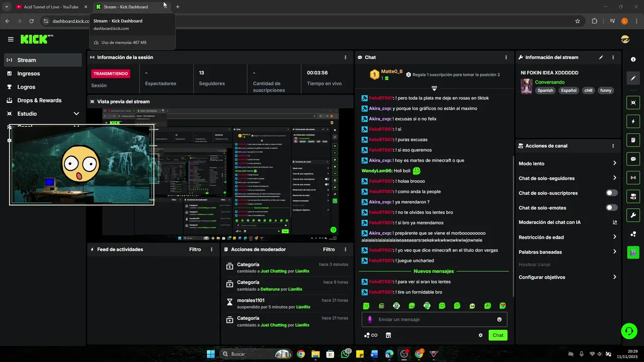Screen dimensions: 644x362
Task: Open Moderación del chat con IA link
Action: pyautogui.click(x=567, y=222)
